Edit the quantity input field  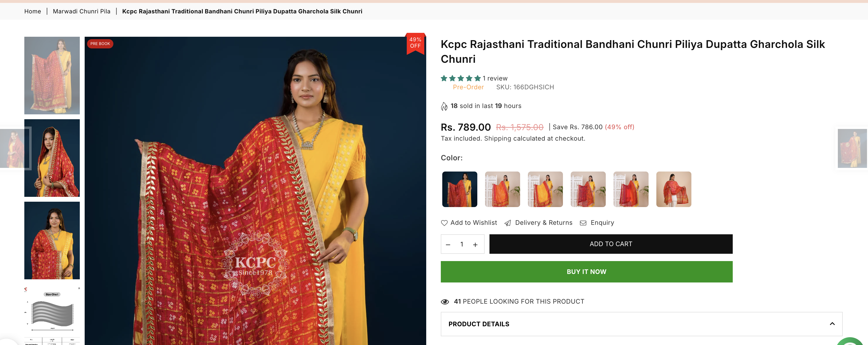[x=462, y=244]
